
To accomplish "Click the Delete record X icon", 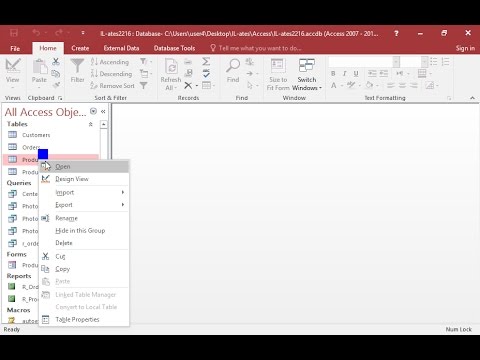I will click(x=188, y=85).
